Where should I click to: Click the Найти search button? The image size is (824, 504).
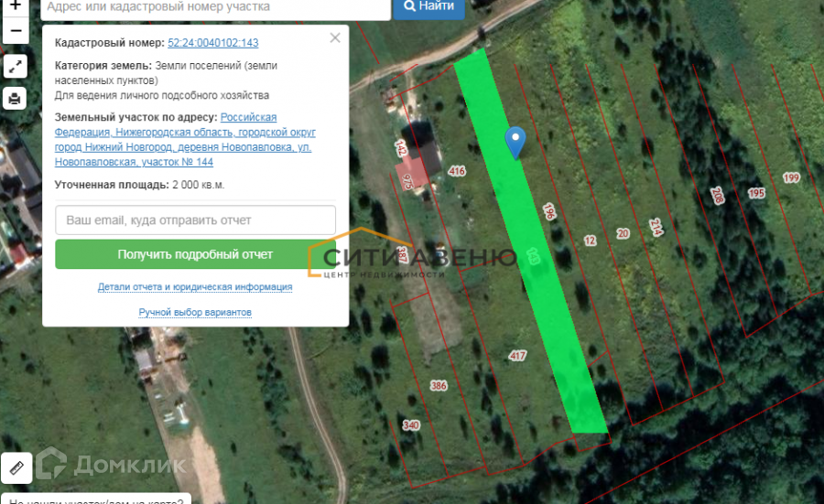pyautogui.click(x=428, y=7)
